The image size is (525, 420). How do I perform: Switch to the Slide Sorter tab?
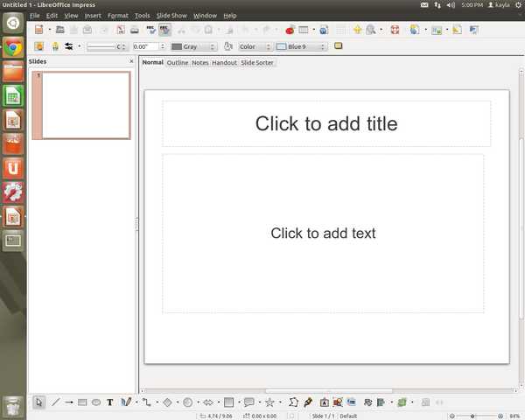click(x=257, y=63)
